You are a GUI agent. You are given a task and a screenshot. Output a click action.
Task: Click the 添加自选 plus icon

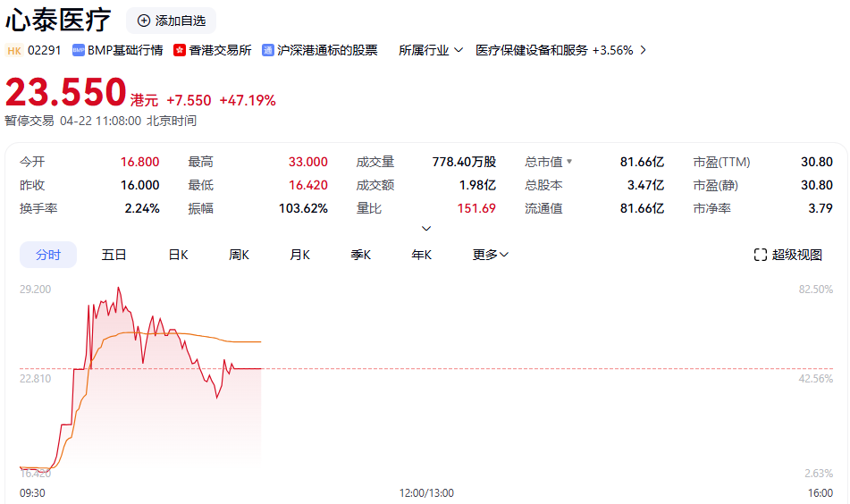coord(144,21)
